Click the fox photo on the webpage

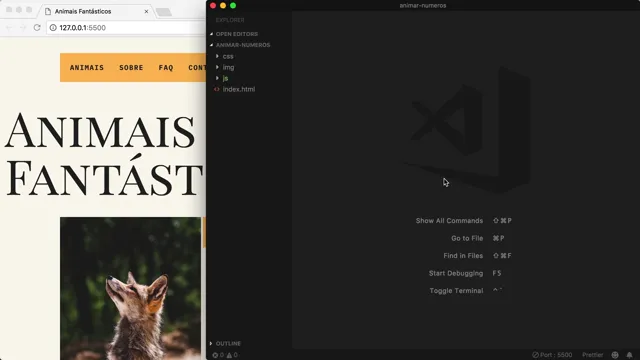point(131,288)
